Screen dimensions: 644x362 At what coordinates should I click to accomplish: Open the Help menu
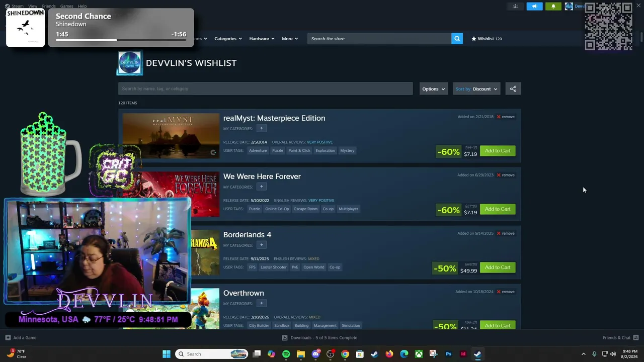tap(82, 7)
